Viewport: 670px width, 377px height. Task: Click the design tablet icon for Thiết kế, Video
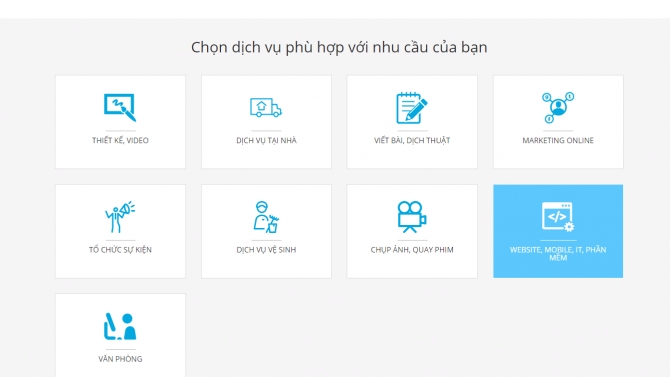tap(120, 107)
